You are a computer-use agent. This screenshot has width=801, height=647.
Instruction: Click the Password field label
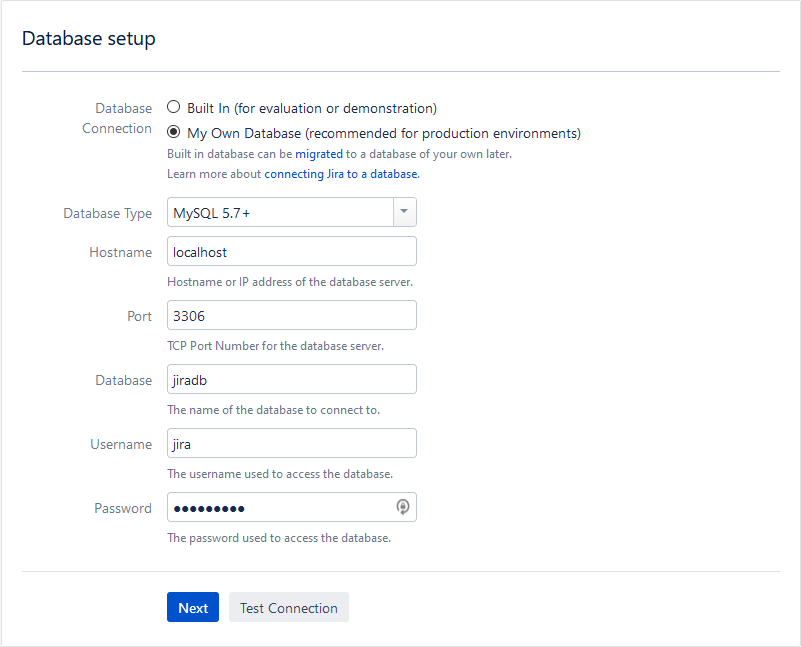tap(123, 508)
